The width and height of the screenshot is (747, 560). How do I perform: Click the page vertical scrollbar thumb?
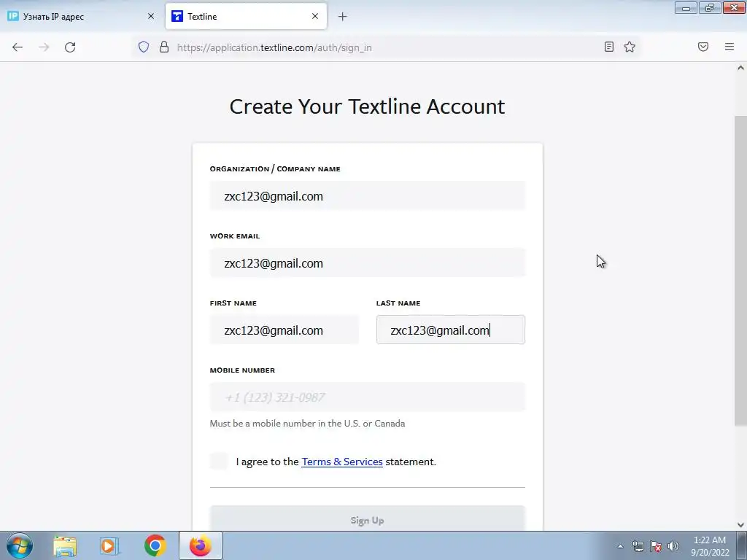[x=740, y=271]
